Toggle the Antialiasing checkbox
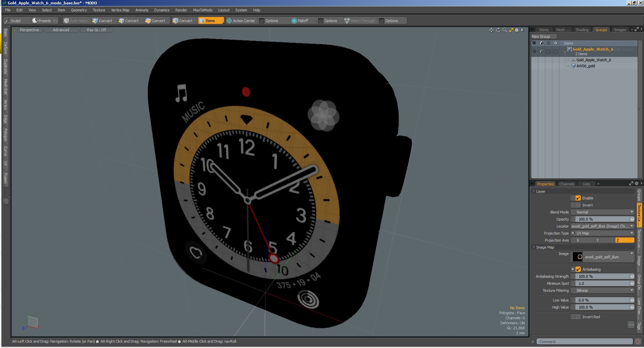 pos(578,269)
